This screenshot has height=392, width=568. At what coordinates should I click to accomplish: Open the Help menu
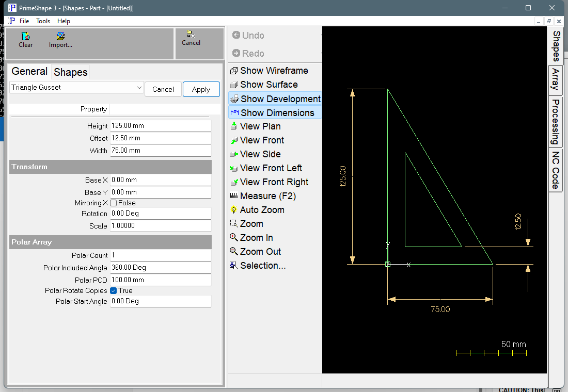64,21
